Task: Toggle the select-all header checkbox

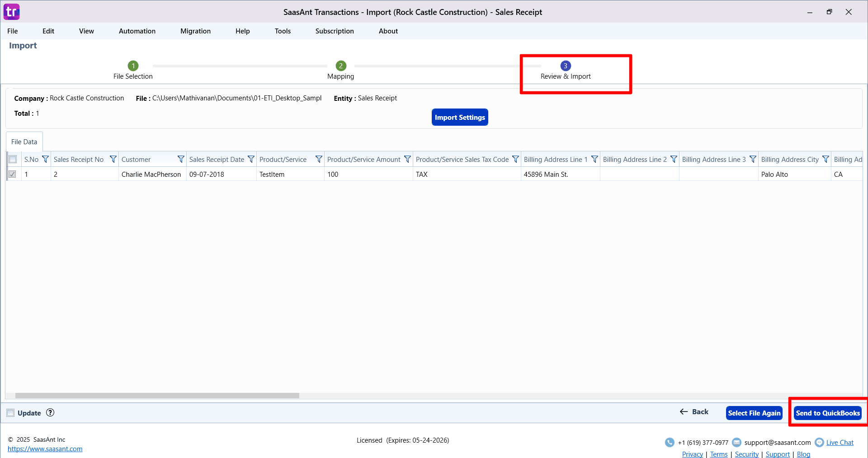Action: [x=13, y=159]
